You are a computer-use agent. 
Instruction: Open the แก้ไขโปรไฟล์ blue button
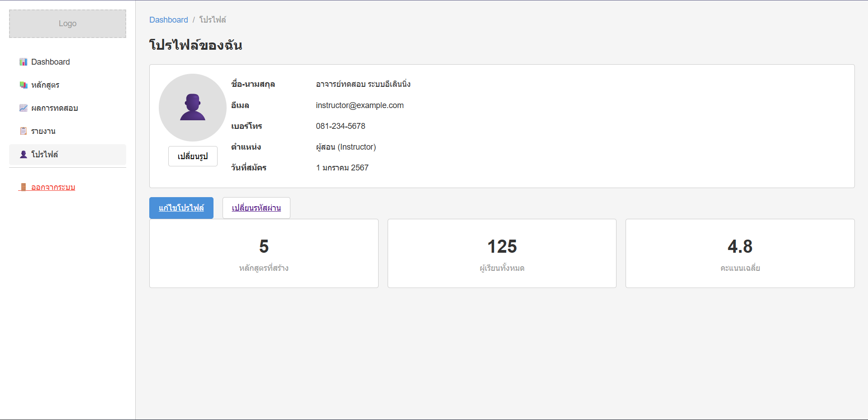(181, 208)
